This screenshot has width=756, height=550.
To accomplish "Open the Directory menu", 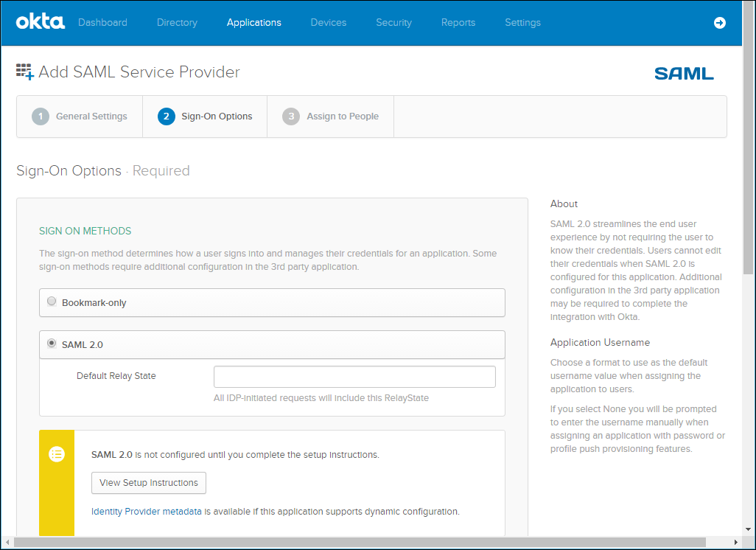I will (x=177, y=23).
